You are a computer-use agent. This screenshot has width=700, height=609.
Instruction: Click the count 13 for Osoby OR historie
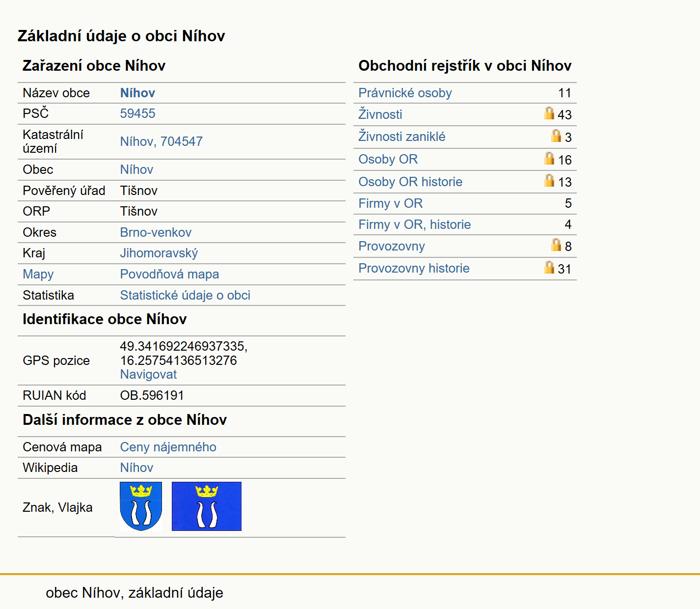(565, 182)
